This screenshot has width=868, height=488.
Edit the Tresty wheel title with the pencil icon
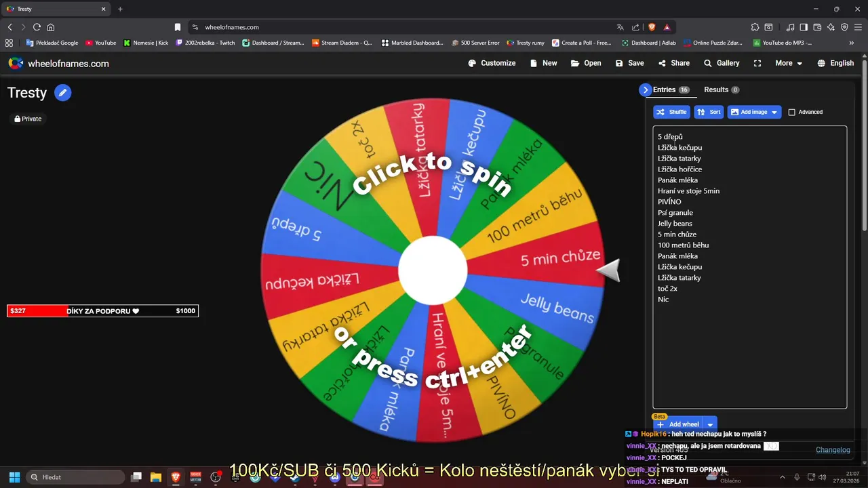[x=63, y=93]
